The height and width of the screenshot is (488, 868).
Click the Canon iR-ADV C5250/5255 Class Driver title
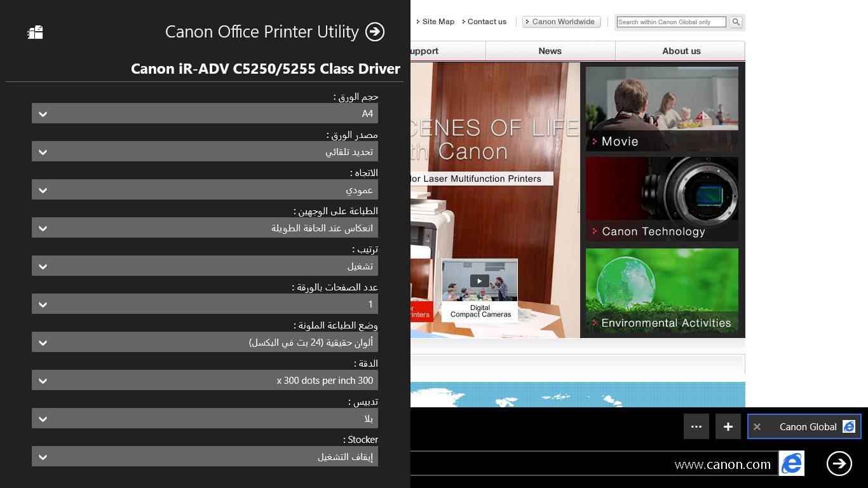[266, 69]
